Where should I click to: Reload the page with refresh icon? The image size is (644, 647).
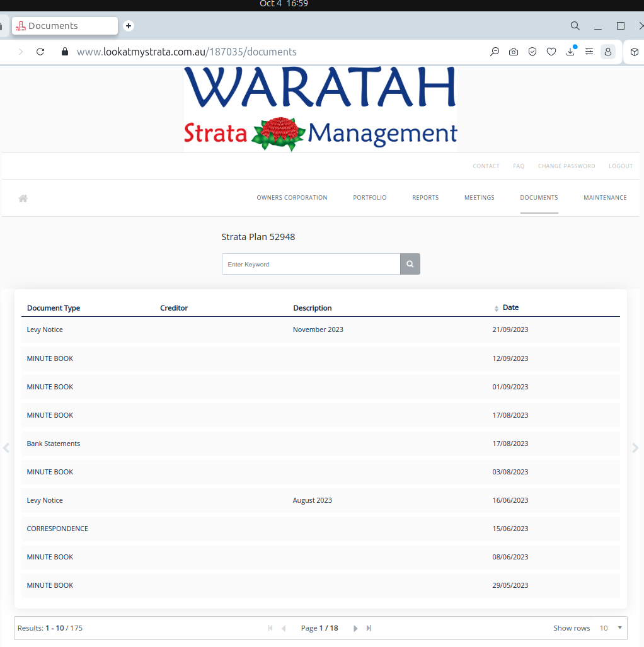coord(40,52)
